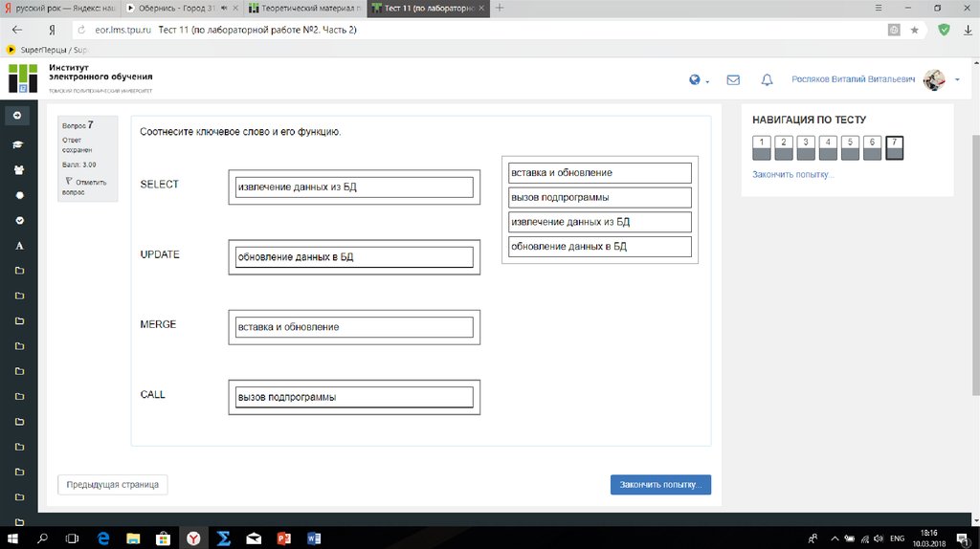Expand the user profile menu arrow

[x=957, y=80]
